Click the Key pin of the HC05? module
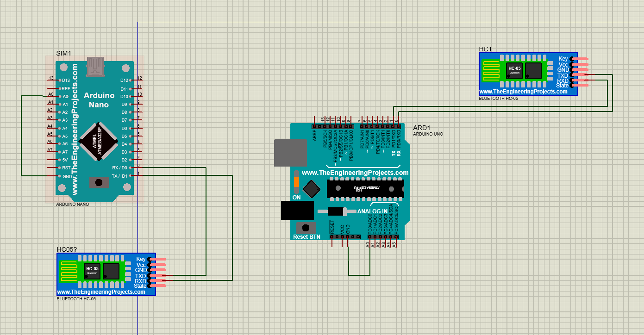Image resolution: width=644 pixels, height=335 pixels. click(x=158, y=259)
